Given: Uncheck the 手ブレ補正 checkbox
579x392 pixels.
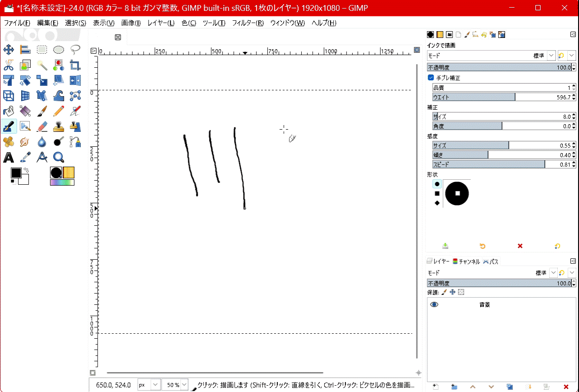Looking at the screenshot, I should point(431,78).
